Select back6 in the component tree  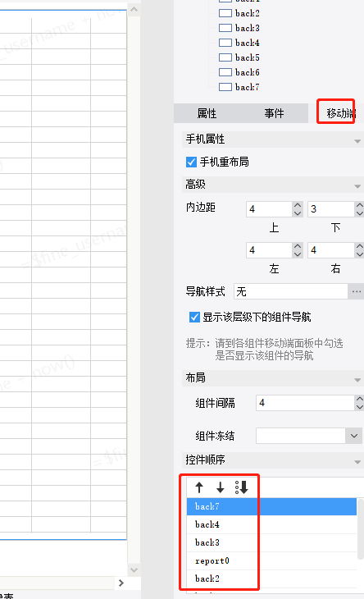coord(248,72)
